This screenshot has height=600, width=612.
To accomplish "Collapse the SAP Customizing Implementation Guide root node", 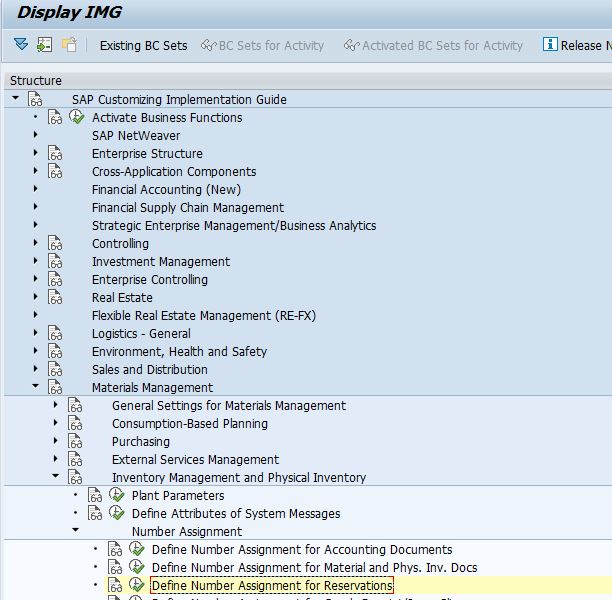I will 16,98.
